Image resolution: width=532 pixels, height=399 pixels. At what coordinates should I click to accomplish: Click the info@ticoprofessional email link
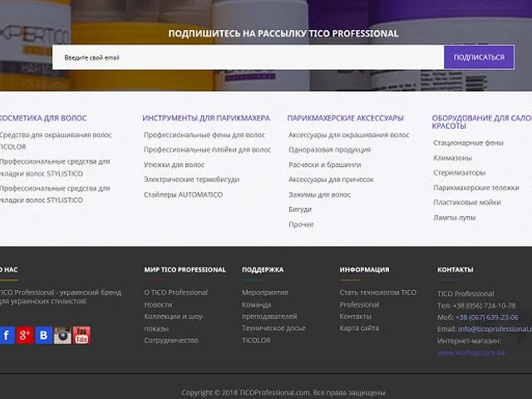pyautogui.click(x=495, y=329)
